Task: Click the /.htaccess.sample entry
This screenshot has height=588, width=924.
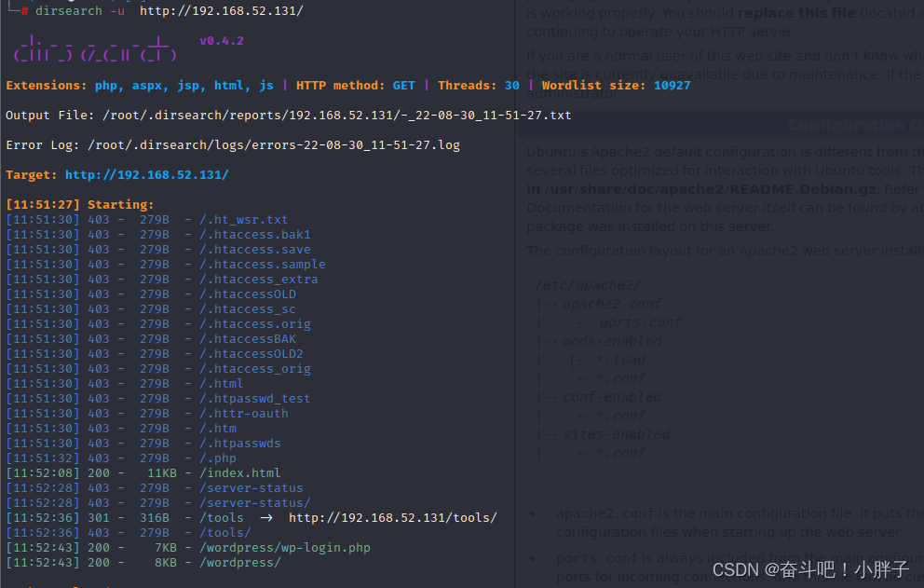Action: [x=263, y=265]
